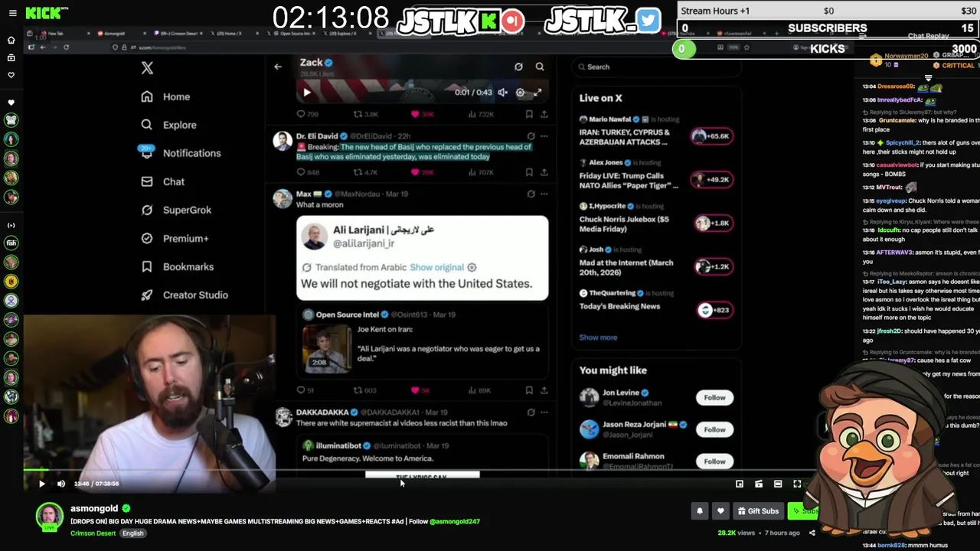Click the X Search field
This screenshot has width=980, height=551.
tap(655, 67)
